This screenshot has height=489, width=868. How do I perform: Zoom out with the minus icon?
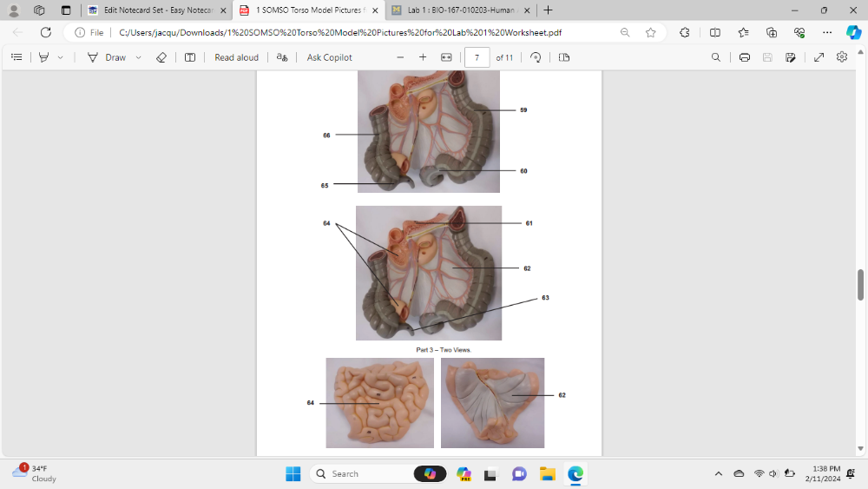(x=400, y=57)
